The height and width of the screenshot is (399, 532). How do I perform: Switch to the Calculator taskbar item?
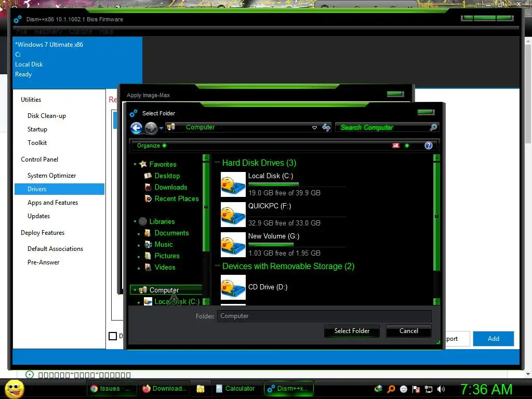(x=236, y=389)
